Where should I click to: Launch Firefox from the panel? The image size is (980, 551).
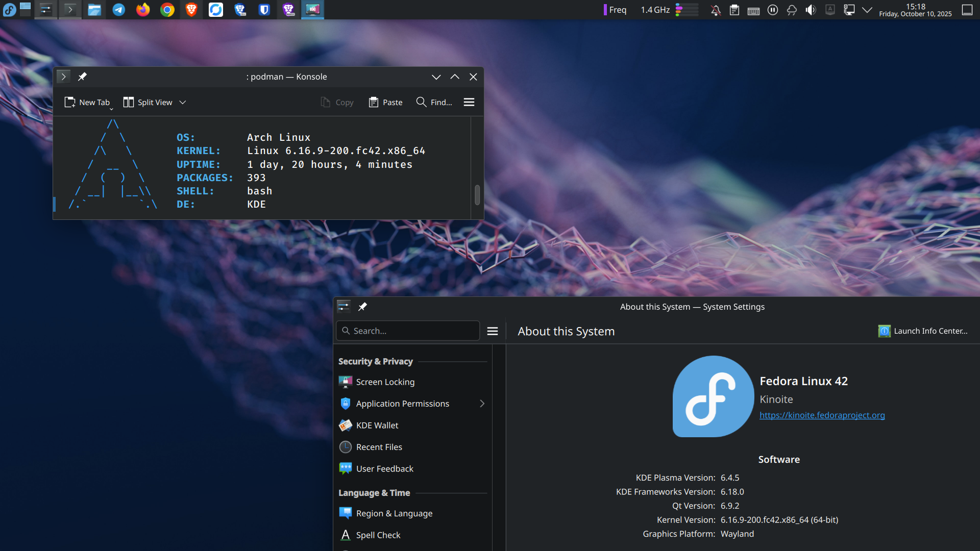click(143, 10)
